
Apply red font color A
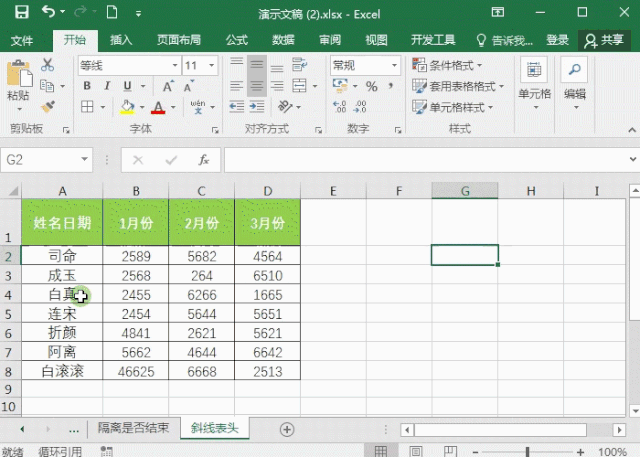(158, 107)
